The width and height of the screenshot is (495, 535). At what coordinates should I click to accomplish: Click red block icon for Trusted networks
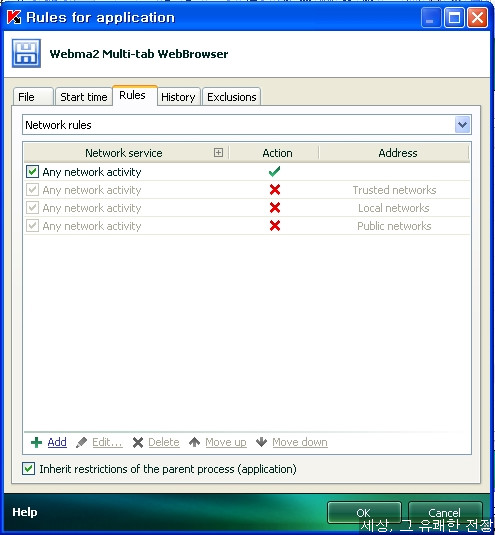(275, 189)
